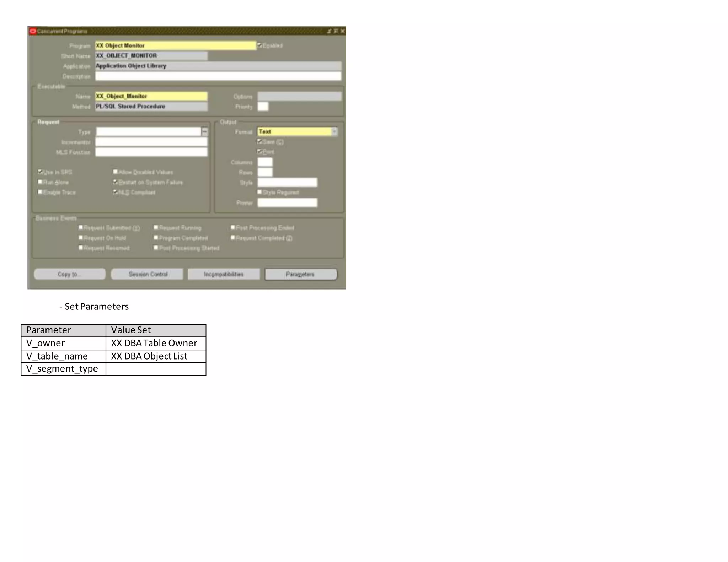Image resolution: width=728 pixels, height=562 pixels.
Task: Check the Enable Trace checkbox
Action: tap(40, 192)
